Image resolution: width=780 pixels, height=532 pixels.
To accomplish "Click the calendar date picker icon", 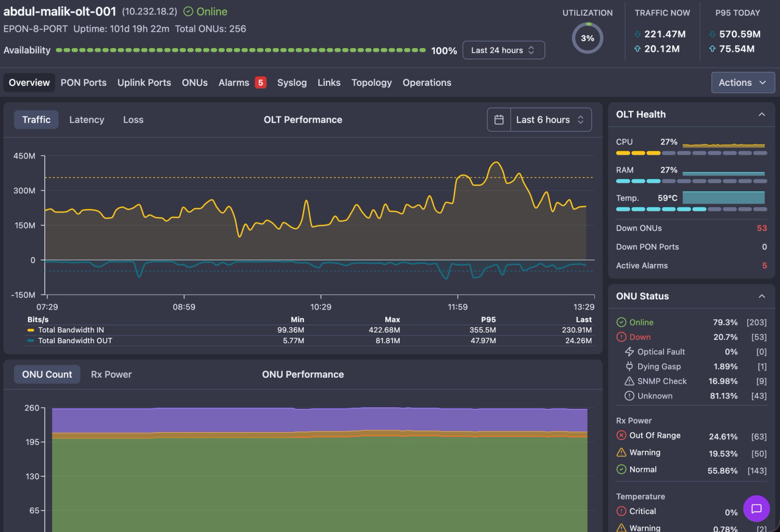I will pyautogui.click(x=499, y=119).
